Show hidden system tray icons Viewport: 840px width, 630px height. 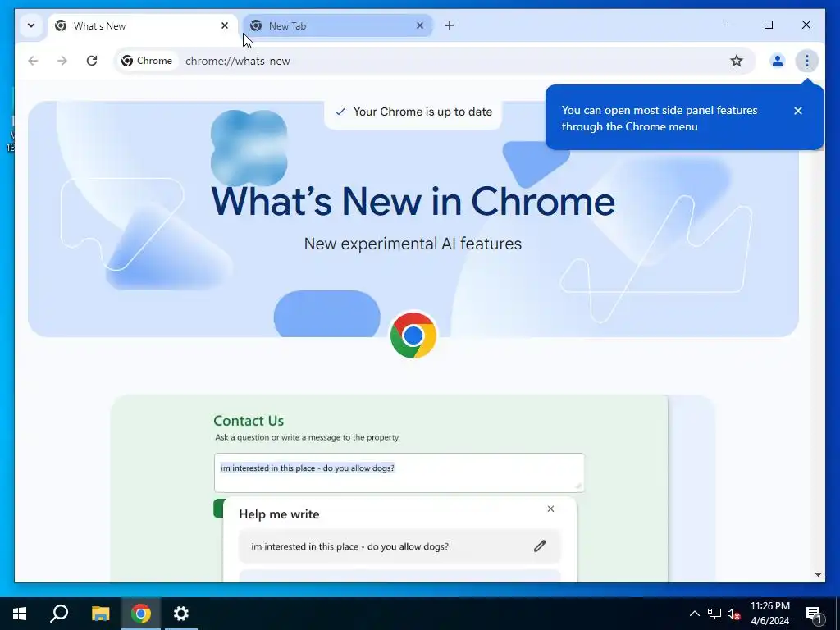(x=694, y=614)
